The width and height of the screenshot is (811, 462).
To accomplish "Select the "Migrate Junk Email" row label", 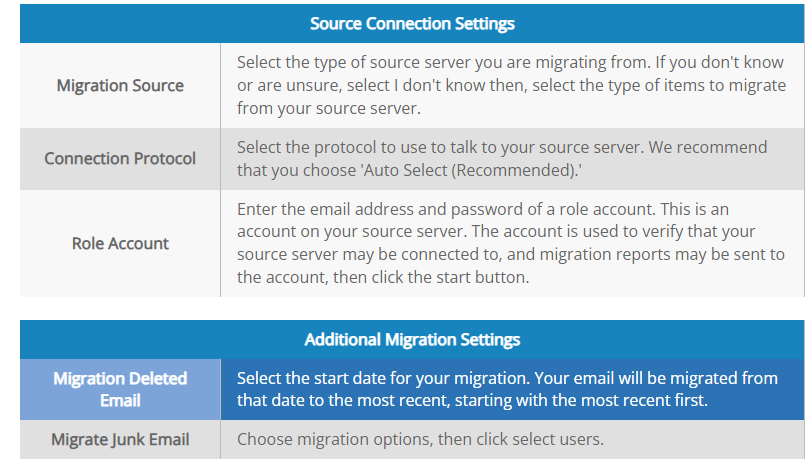I will coord(120,439).
